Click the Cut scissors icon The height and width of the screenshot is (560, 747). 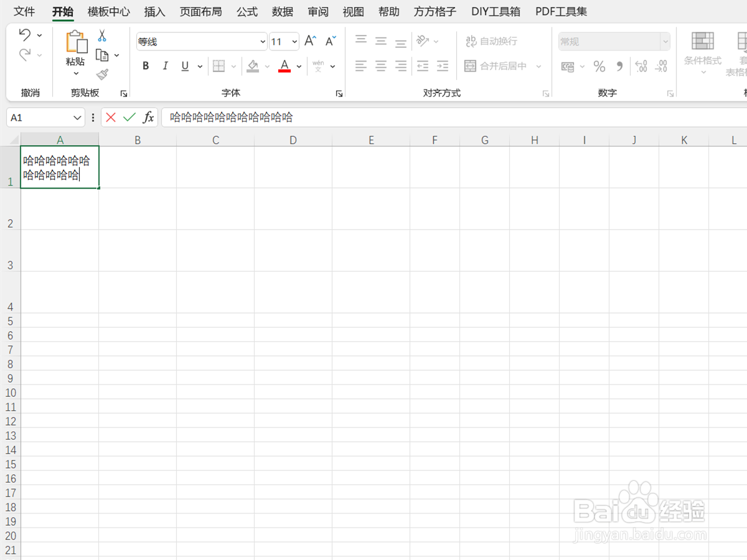coord(102,36)
